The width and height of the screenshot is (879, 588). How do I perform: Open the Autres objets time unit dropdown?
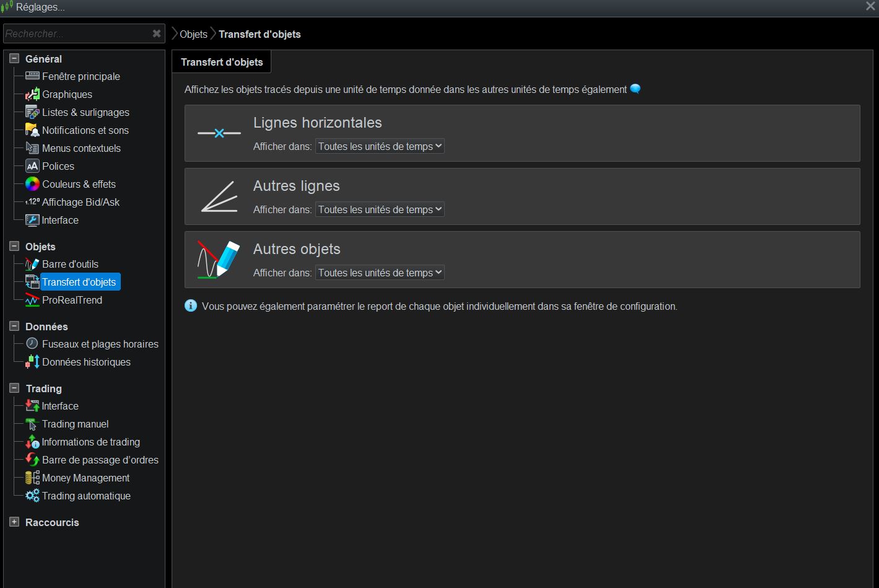(380, 273)
